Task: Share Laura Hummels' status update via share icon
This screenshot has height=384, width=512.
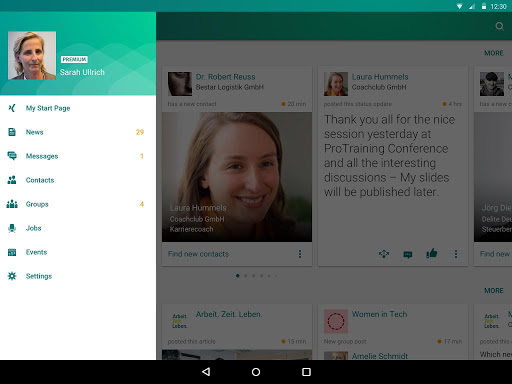Action: point(384,254)
